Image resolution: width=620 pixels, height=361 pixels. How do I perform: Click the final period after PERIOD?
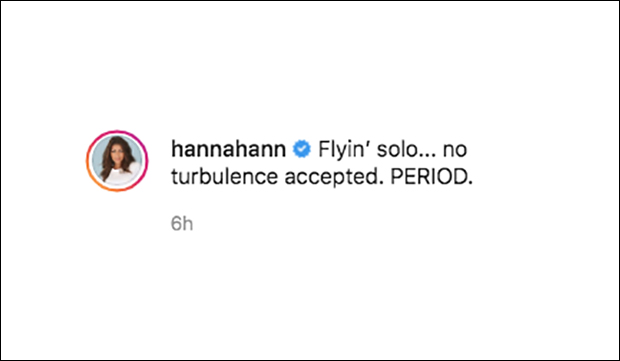coord(470,183)
